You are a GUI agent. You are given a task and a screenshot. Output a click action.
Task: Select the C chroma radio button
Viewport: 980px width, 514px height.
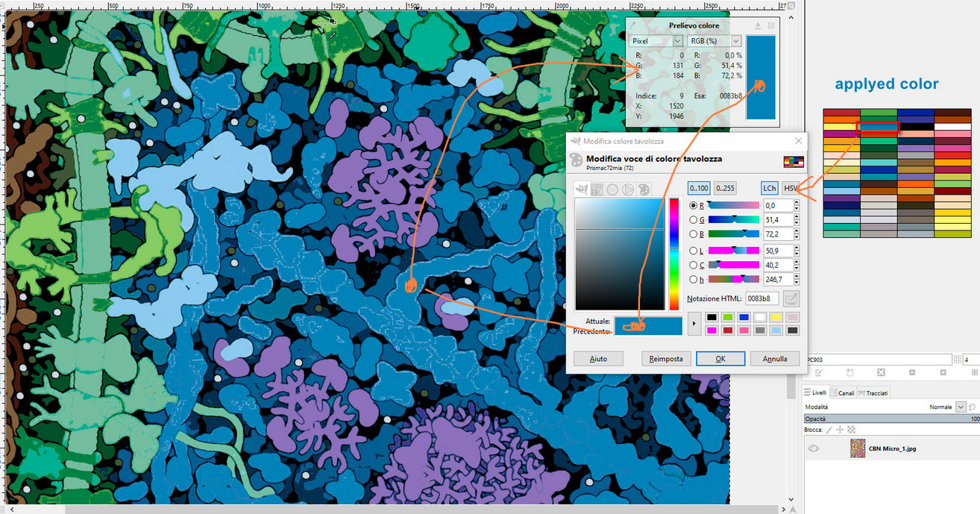pos(694,265)
